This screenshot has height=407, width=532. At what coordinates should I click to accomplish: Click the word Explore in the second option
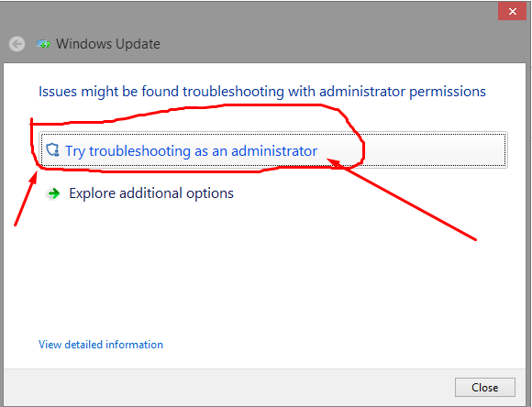click(x=93, y=193)
